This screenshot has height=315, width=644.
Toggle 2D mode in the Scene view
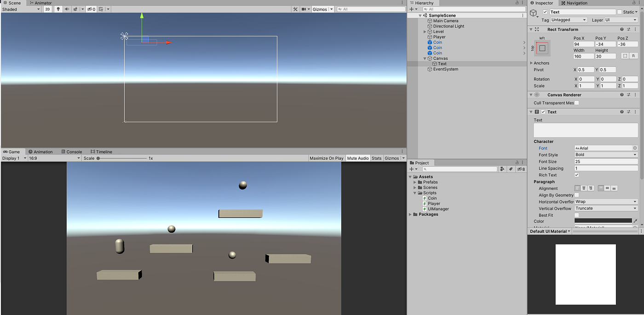47,9
